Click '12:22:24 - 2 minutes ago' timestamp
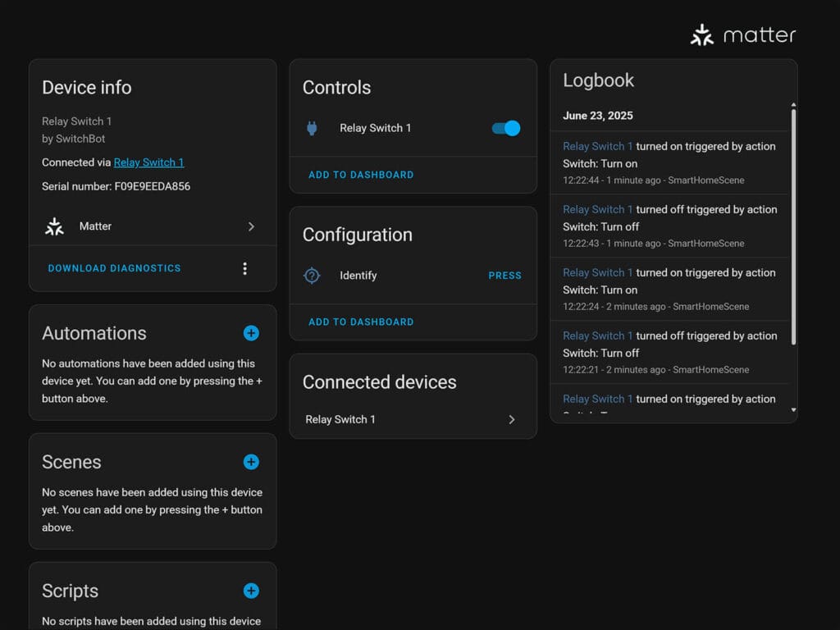 [x=614, y=307]
